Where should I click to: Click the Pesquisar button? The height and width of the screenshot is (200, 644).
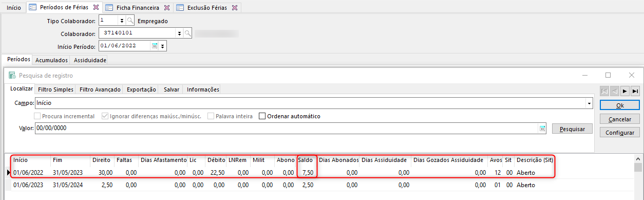click(572, 129)
